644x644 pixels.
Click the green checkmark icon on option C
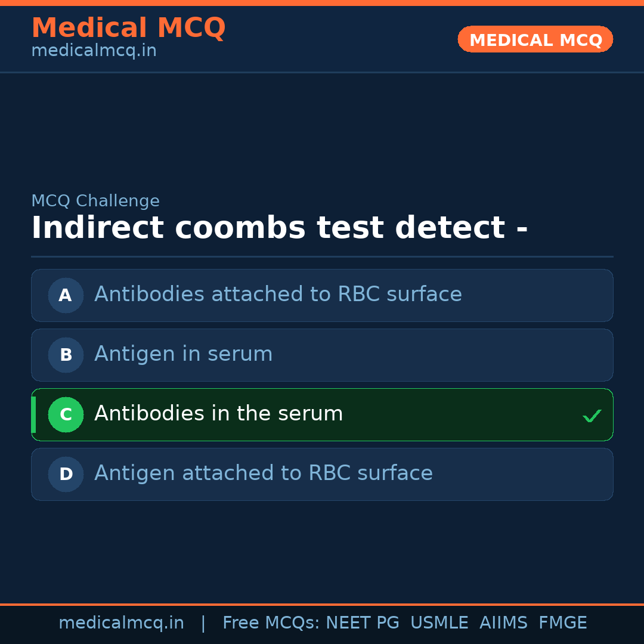pyautogui.click(x=592, y=416)
